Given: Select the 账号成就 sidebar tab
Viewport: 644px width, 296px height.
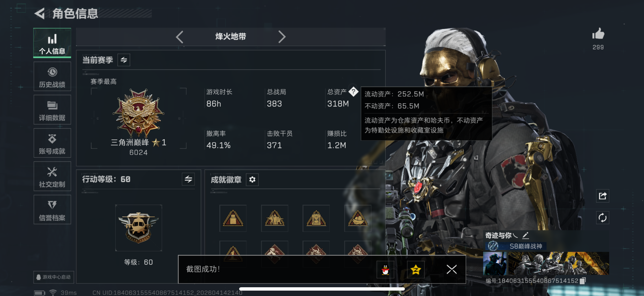Looking at the screenshot, I should tap(52, 143).
